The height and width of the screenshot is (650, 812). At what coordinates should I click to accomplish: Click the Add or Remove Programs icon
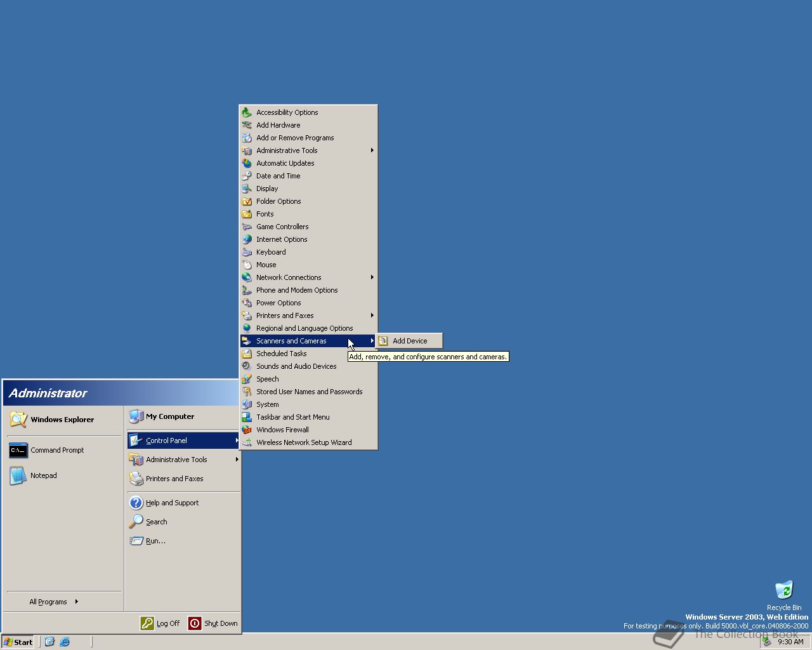pos(247,138)
